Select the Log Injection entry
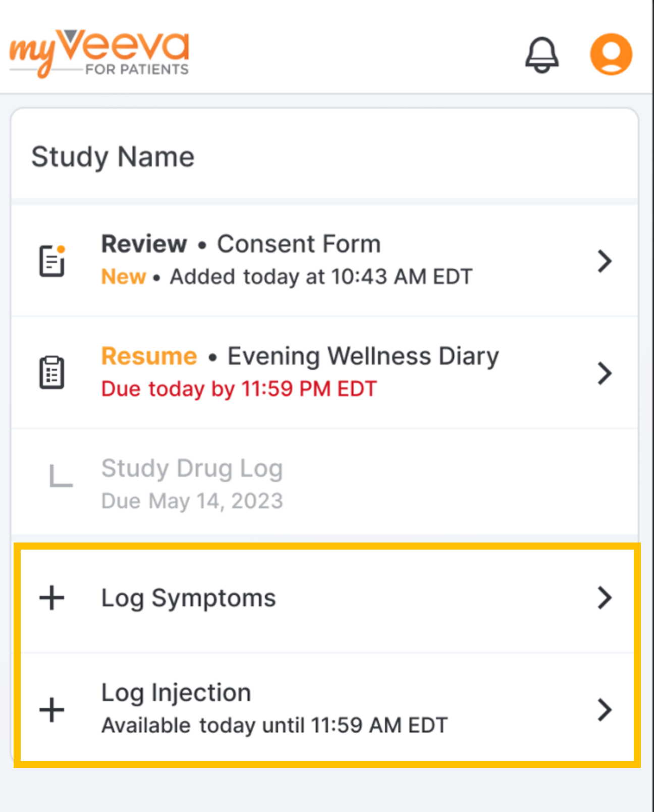This screenshot has width=654, height=812. [x=176, y=693]
